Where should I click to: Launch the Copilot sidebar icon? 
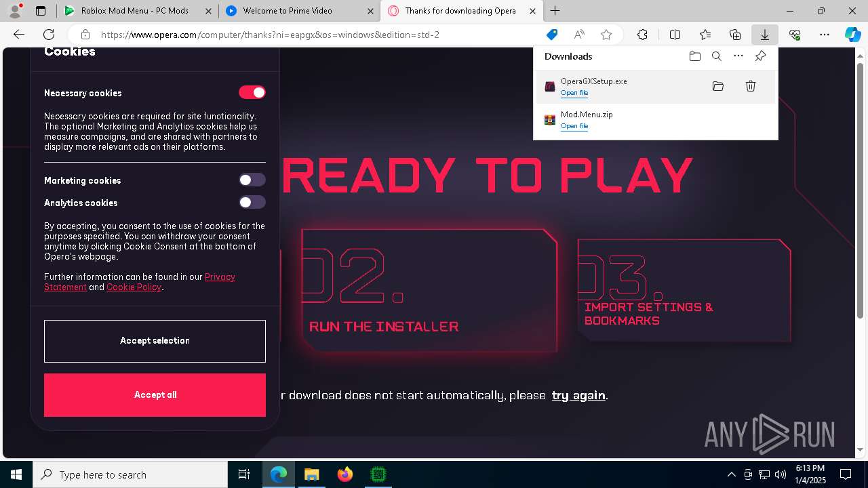(852, 35)
